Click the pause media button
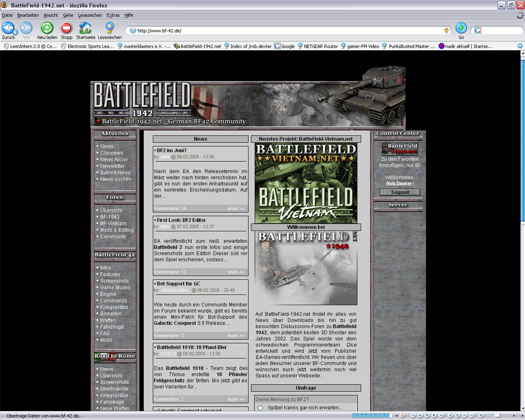Viewport: 525px width, 420px height. click(x=427, y=415)
